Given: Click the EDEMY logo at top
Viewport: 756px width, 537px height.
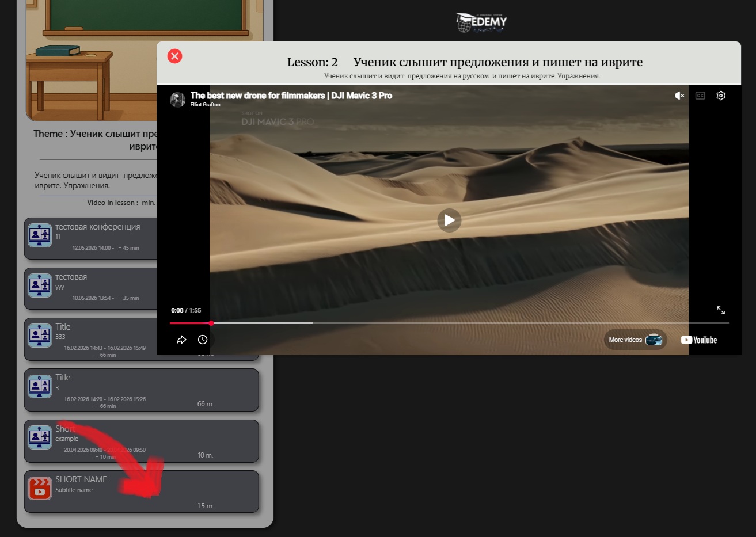Looking at the screenshot, I should [482, 22].
